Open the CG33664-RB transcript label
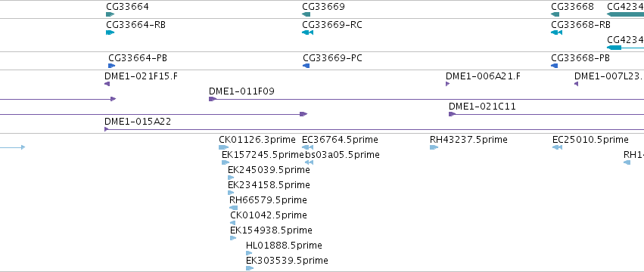This screenshot has height=272, width=644. click(x=136, y=25)
